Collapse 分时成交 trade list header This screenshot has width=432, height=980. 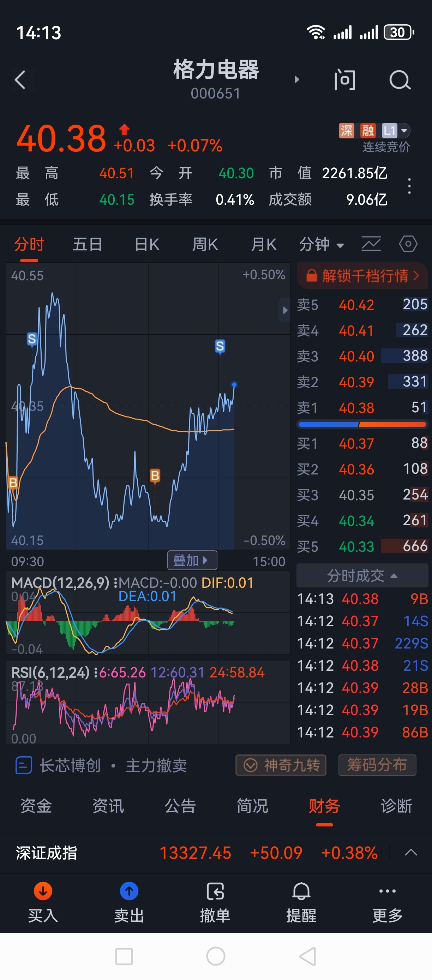[x=362, y=575]
